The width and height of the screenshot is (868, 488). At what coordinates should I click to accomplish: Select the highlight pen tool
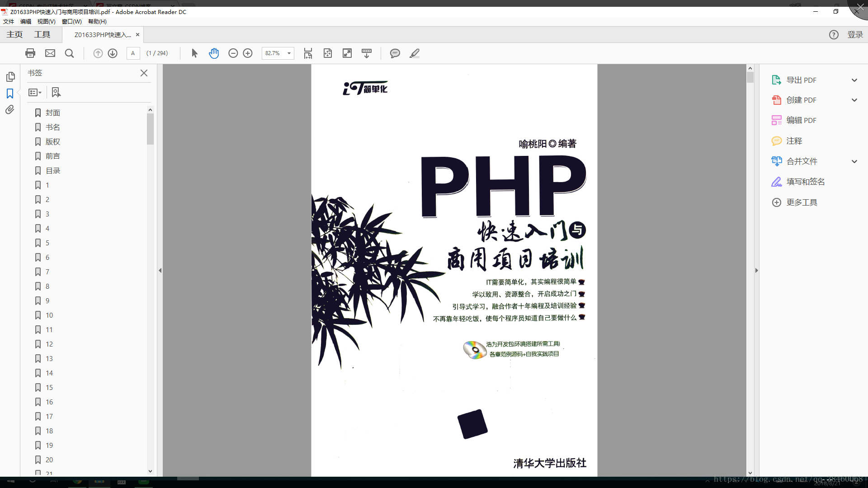[x=415, y=53]
